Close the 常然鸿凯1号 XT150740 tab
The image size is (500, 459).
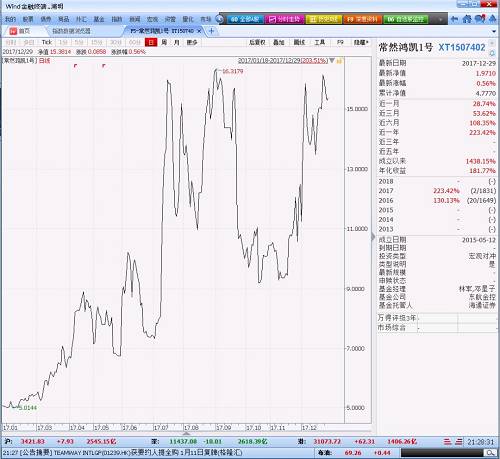point(199,31)
